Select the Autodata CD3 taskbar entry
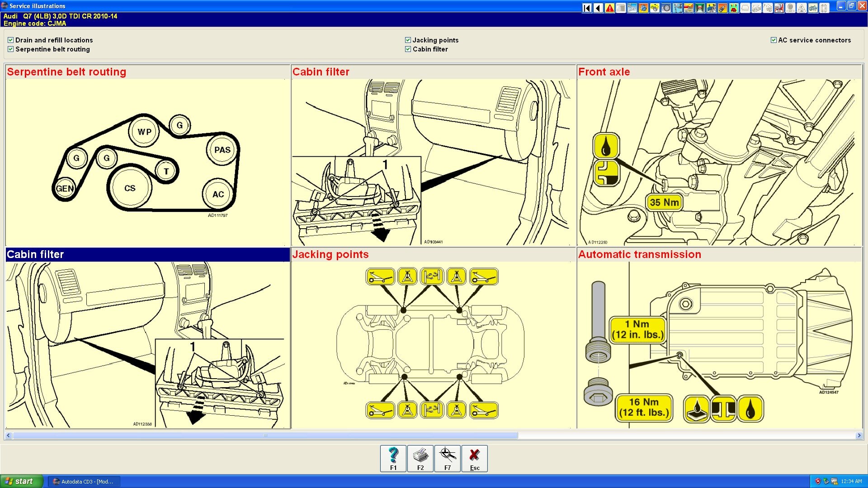This screenshot has height=488, width=868. 84,481
